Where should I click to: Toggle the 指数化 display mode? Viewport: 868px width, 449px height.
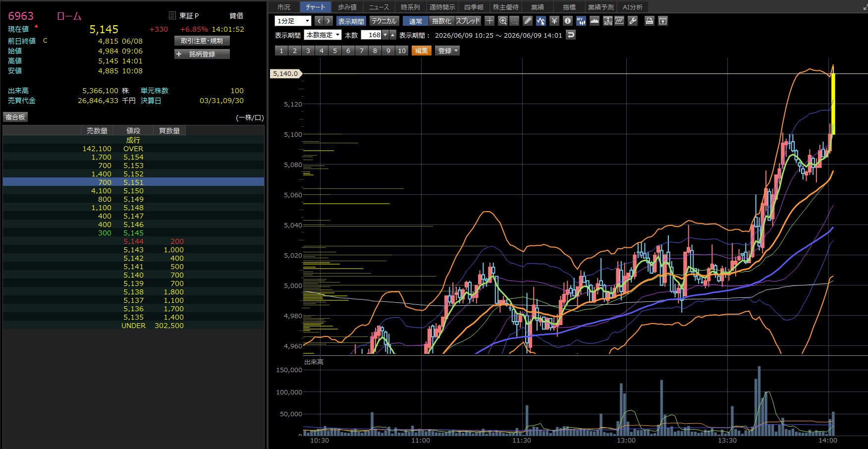click(x=441, y=21)
